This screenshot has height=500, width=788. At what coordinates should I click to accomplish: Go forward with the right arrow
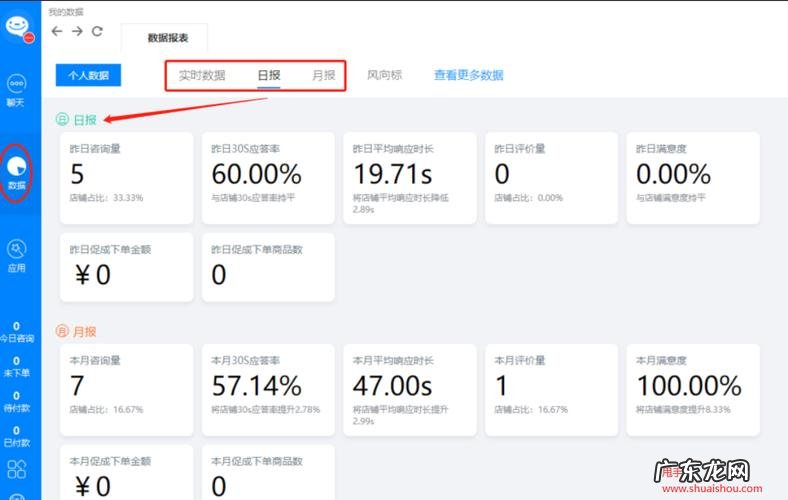(x=77, y=31)
